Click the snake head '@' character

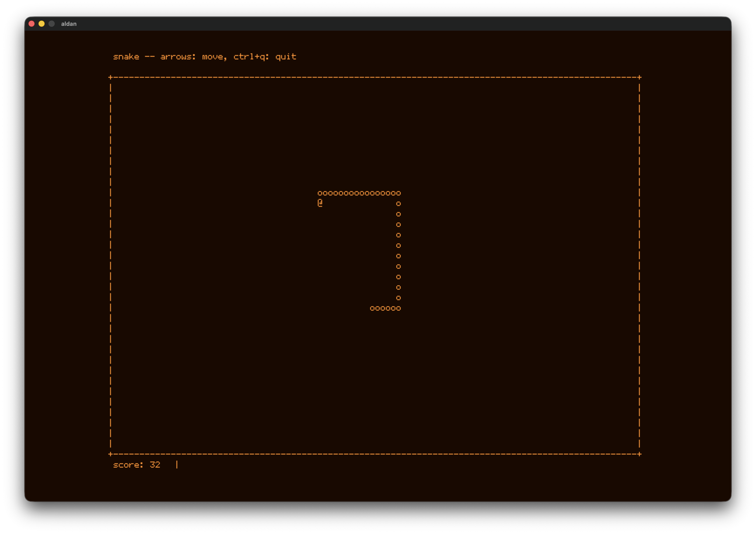pyautogui.click(x=320, y=203)
